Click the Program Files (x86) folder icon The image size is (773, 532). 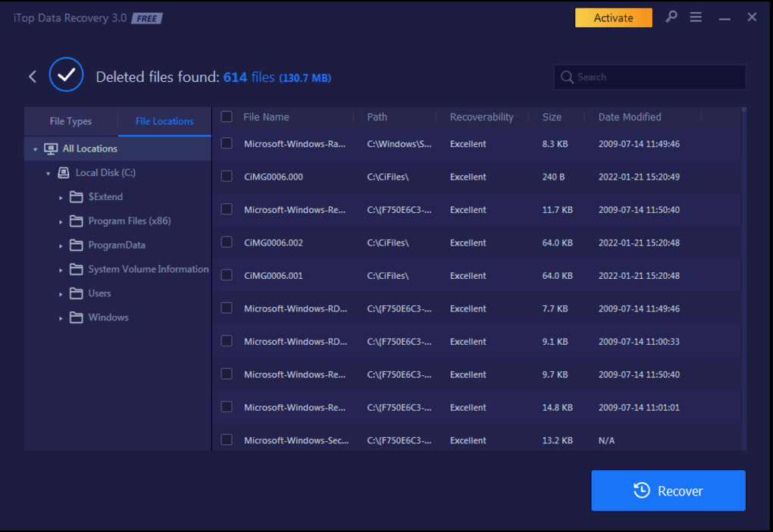pyautogui.click(x=76, y=221)
